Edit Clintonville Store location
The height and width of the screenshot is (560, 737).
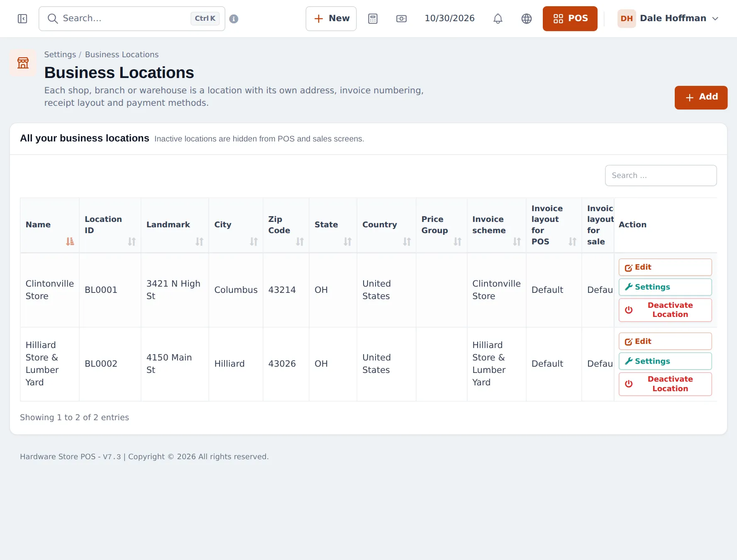click(x=665, y=267)
